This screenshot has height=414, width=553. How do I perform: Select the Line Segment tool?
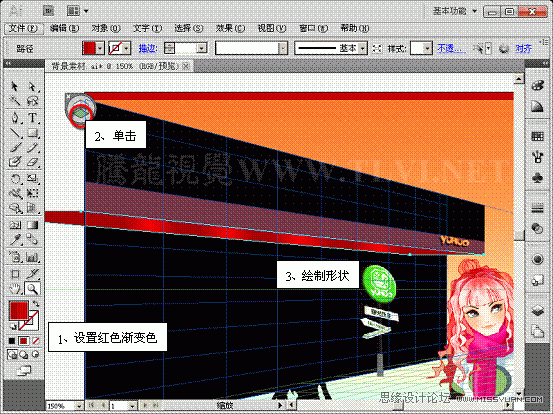point(15,133)
